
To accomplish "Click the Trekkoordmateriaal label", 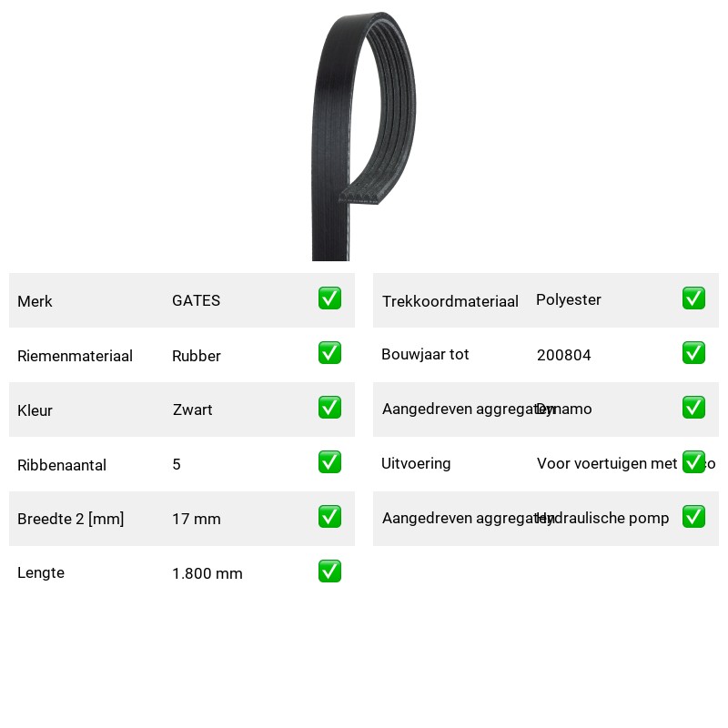I will (x=450, y=301).
